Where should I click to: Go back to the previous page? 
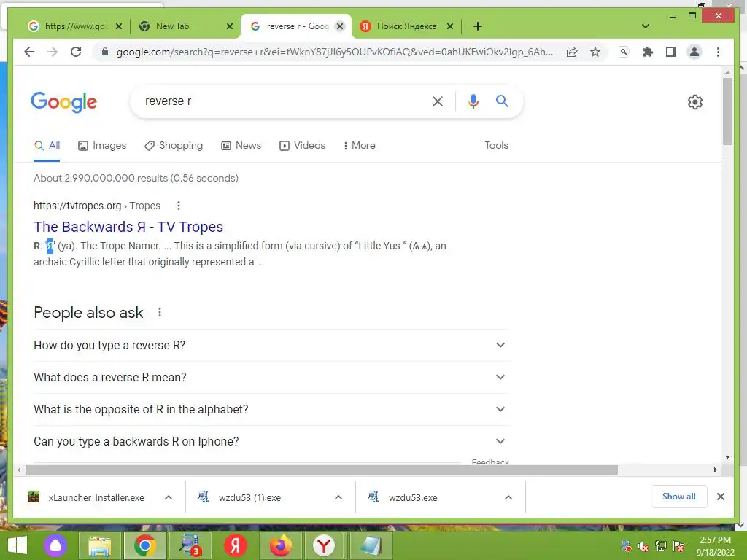coord(29,52)
